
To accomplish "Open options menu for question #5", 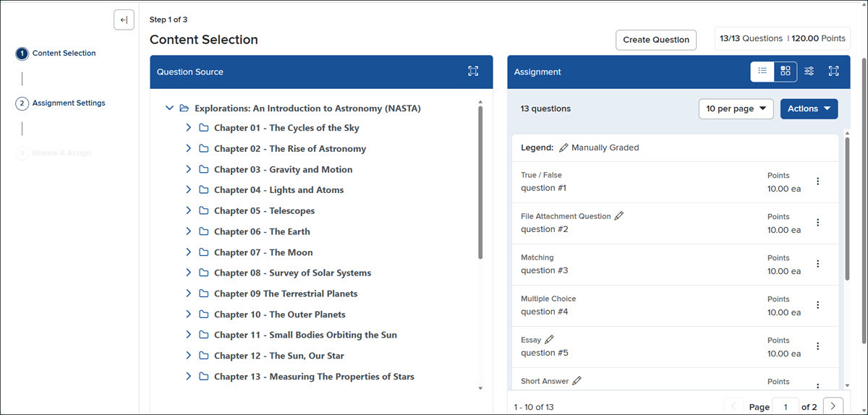I will 818,346.
